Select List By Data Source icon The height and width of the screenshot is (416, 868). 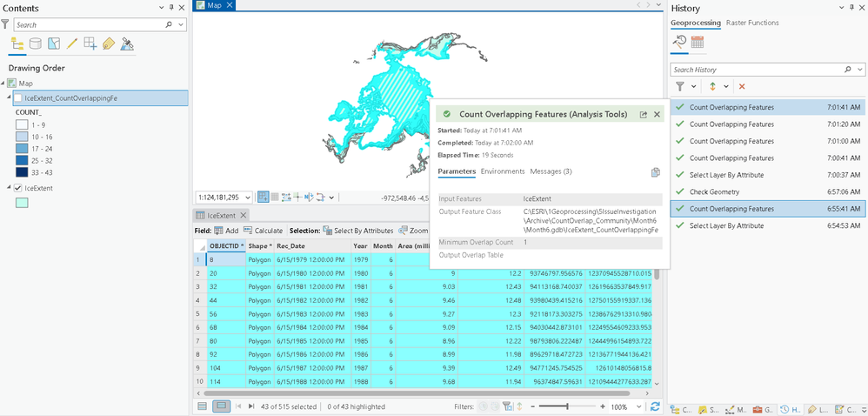click(x=36, y=44)
